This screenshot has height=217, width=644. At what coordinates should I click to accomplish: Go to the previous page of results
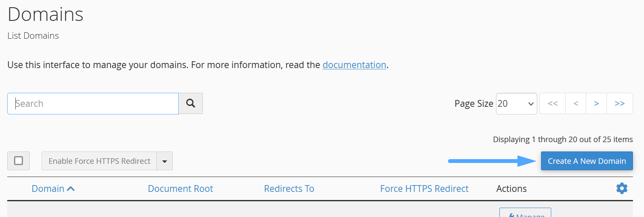576,103
